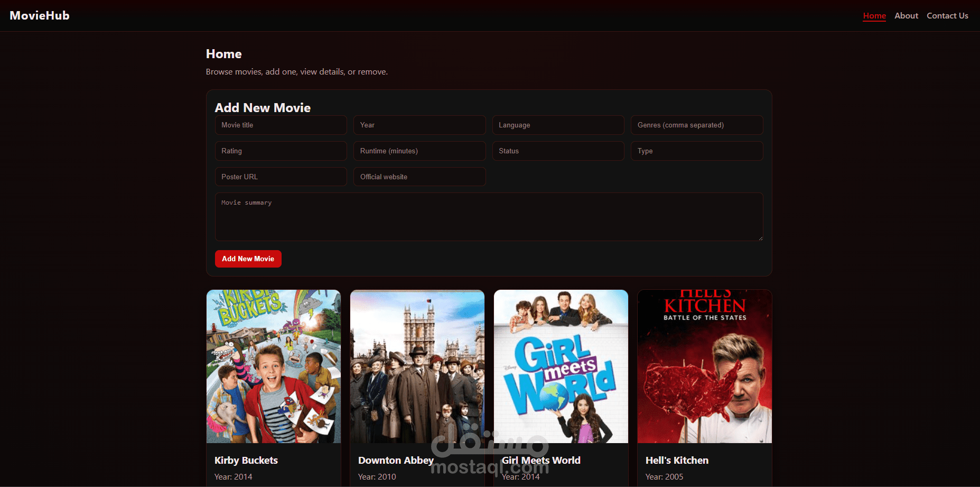Click the Home page heading

click(224, 54)
